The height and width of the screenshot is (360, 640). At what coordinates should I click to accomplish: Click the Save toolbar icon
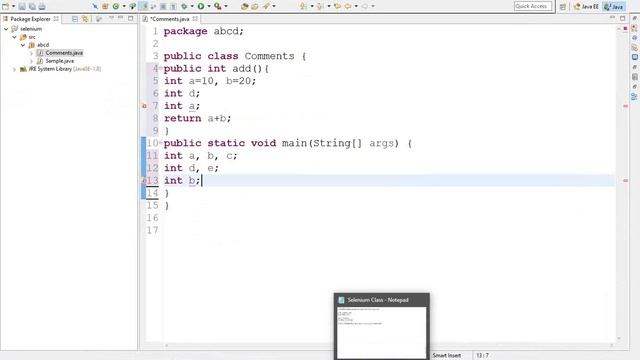pos(22,6)
